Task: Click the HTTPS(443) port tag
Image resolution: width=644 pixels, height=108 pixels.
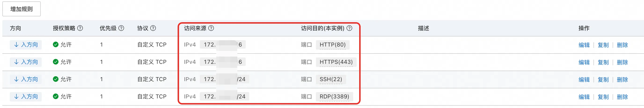Action: [336, 62]
